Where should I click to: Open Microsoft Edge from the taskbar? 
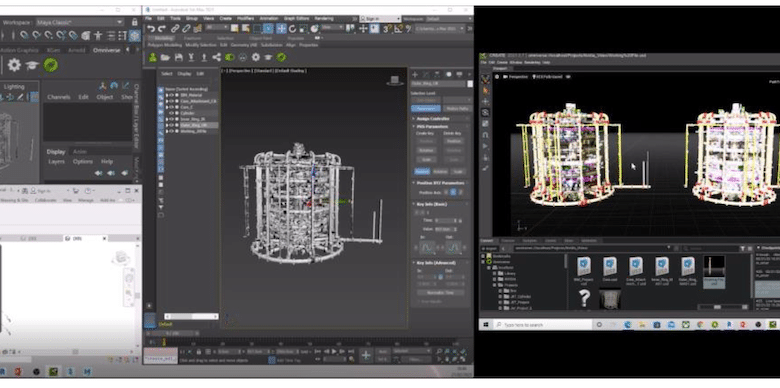628,325
